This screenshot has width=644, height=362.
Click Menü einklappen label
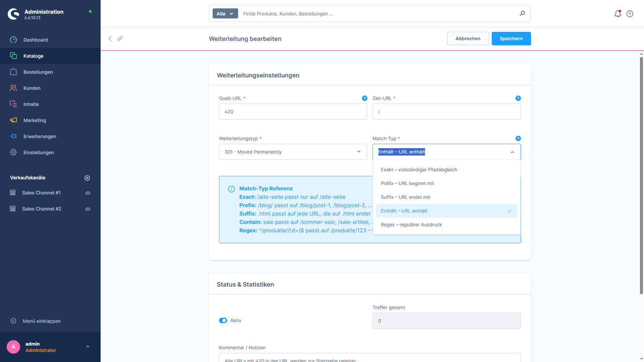(42, 321)
